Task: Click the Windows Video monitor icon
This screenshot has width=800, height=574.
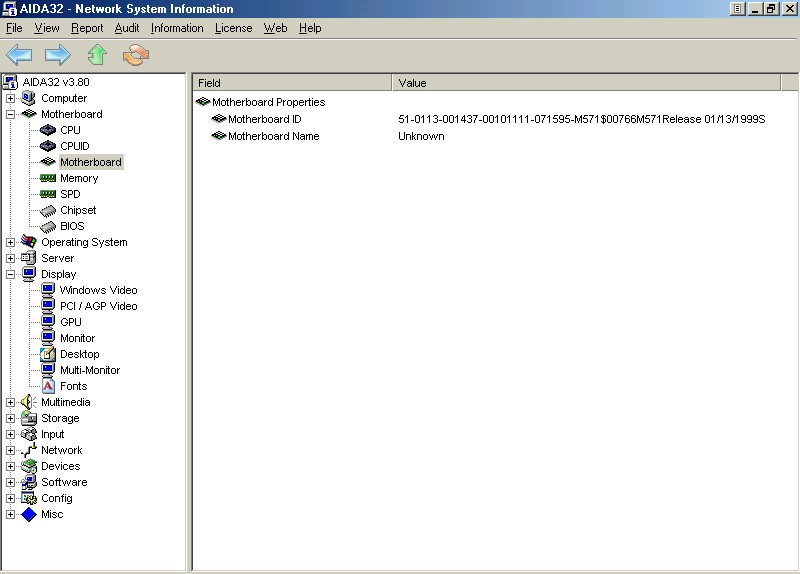Action: (x=48, y=290)
